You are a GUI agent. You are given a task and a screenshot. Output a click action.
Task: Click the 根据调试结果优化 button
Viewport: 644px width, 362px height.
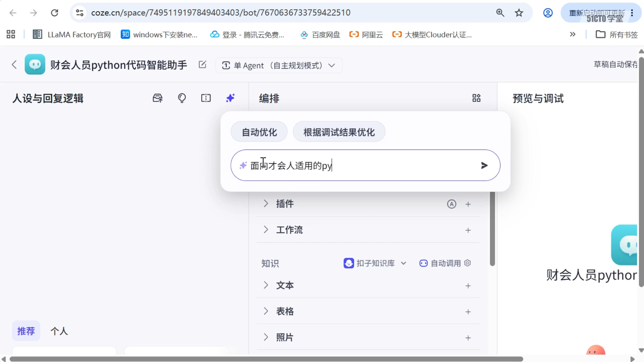tap(339, 132)
